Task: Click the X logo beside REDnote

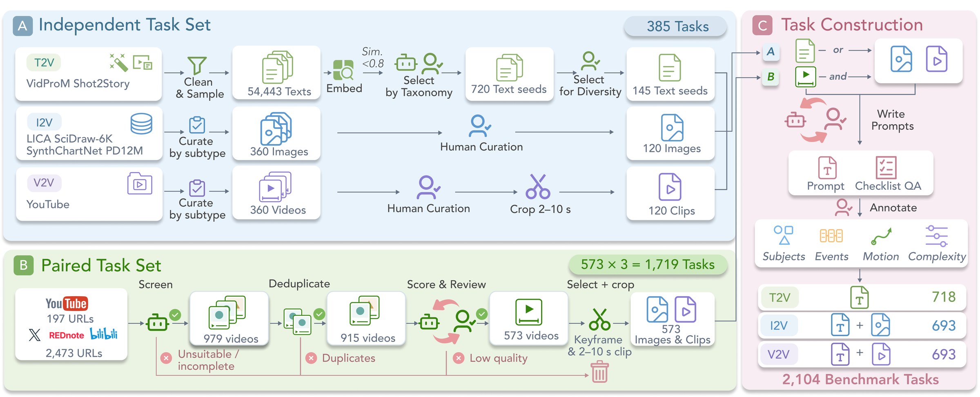Action: pyautogui.click(x=35, y=335)
